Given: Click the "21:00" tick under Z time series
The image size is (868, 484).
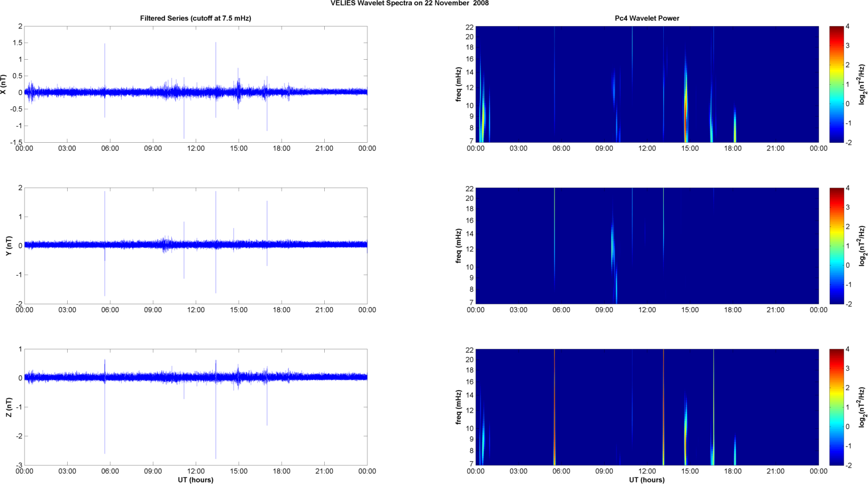Looking at the screenshot, I should coord(324,471).
